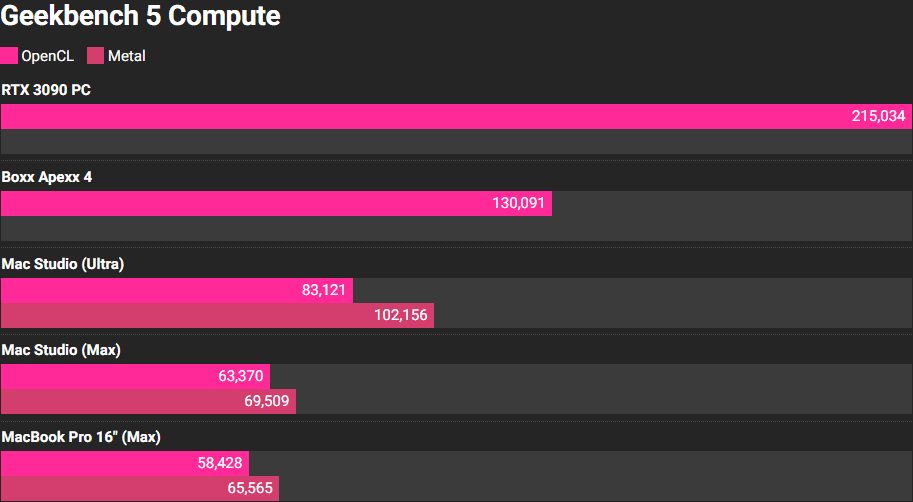
Task: Click the empty Metal bar for Boxx Apexx 4
Action: click(456, 229)
